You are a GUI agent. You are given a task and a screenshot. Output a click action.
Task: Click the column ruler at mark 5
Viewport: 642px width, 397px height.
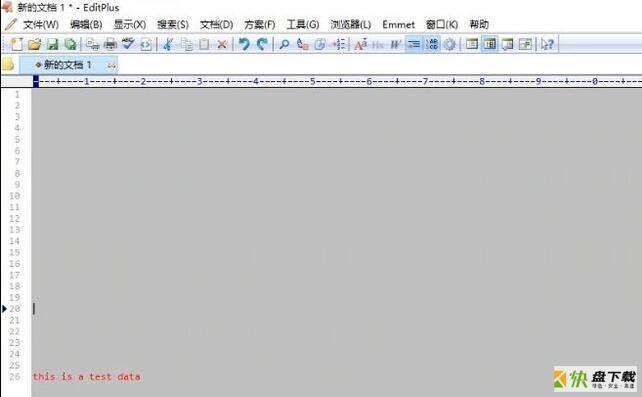(312, 81)
